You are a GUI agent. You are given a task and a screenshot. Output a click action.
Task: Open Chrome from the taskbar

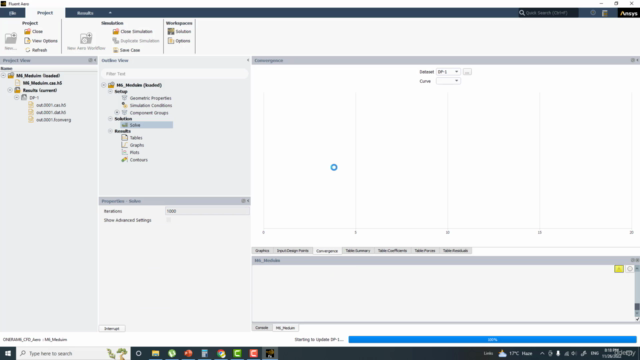[x=221, y=353]
